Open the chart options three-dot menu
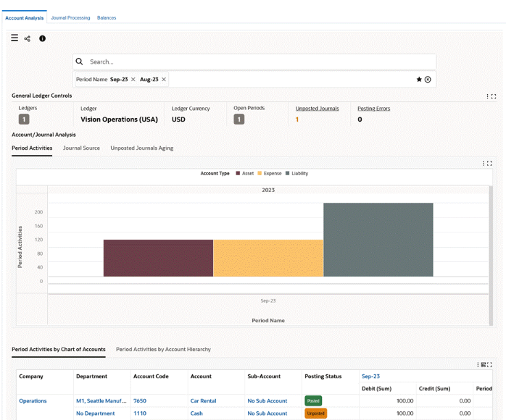The image size is (506, 420). pos(484,164)
